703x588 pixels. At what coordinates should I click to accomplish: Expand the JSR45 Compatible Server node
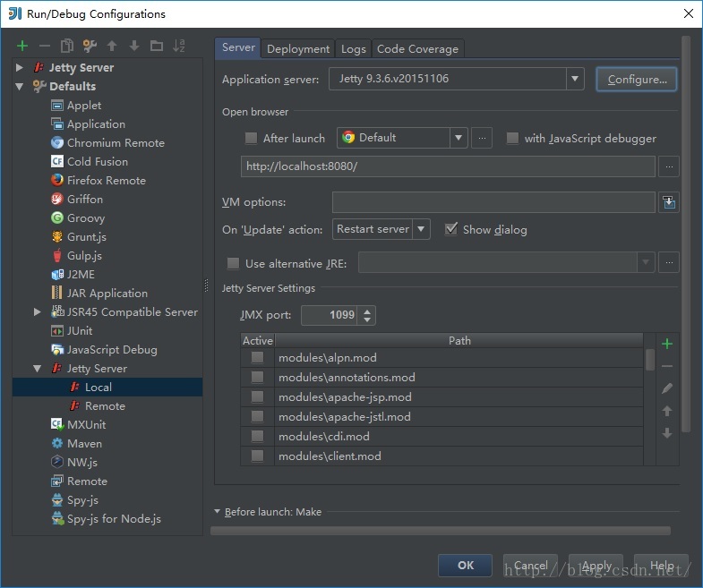[x=38, y=311]
